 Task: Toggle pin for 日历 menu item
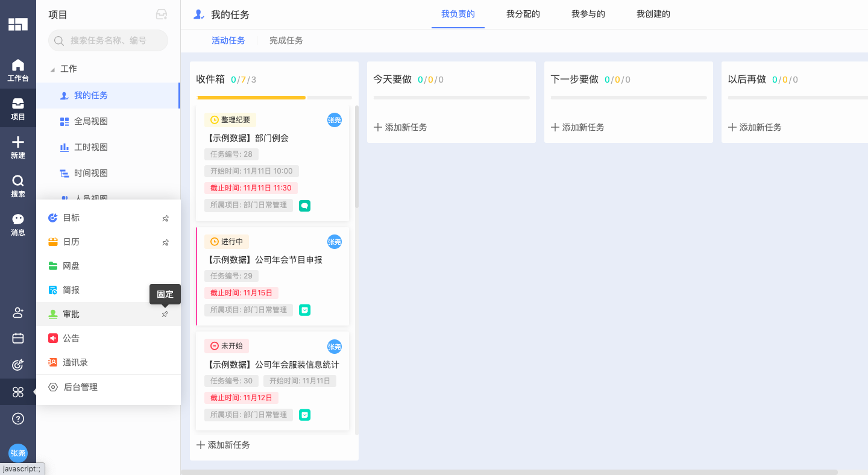click(x=165, y=242)
